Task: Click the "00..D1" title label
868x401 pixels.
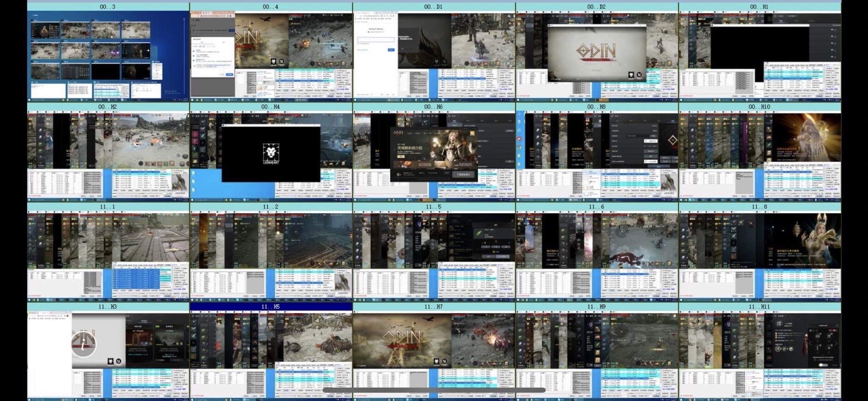Action: [433, 7]
